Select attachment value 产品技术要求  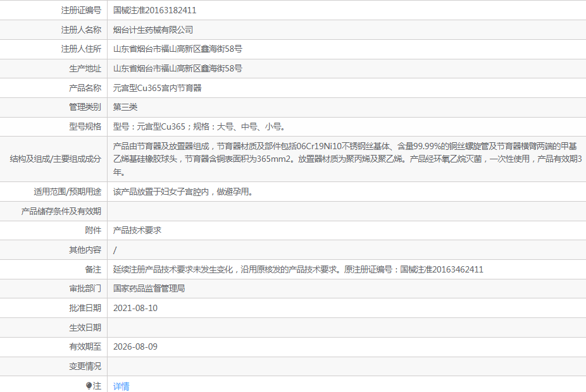pos(137,230)
